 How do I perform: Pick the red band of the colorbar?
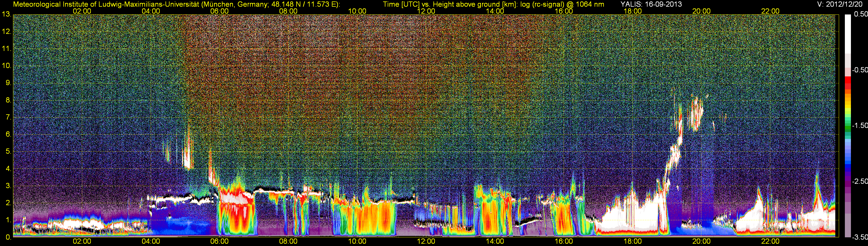(x=847, y=82)
